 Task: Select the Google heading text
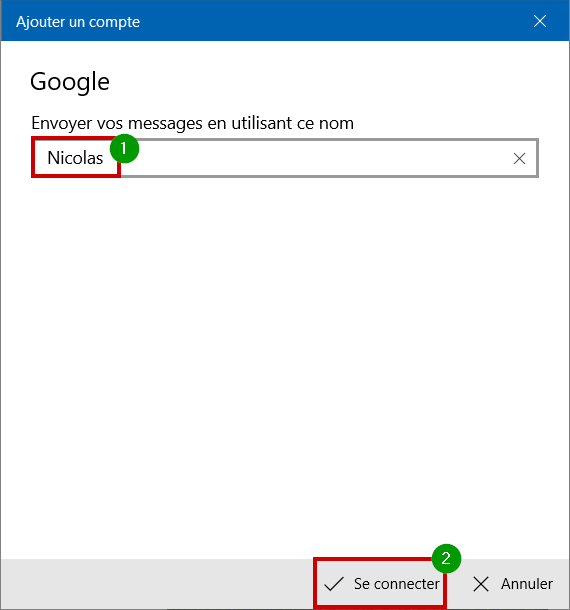coord(70,82)
